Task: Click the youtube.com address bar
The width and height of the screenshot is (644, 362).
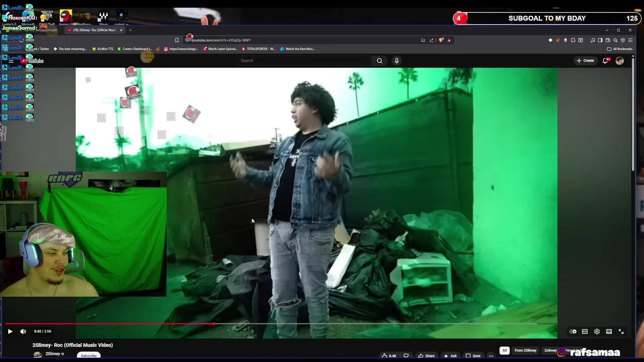Action: point(302,40)
